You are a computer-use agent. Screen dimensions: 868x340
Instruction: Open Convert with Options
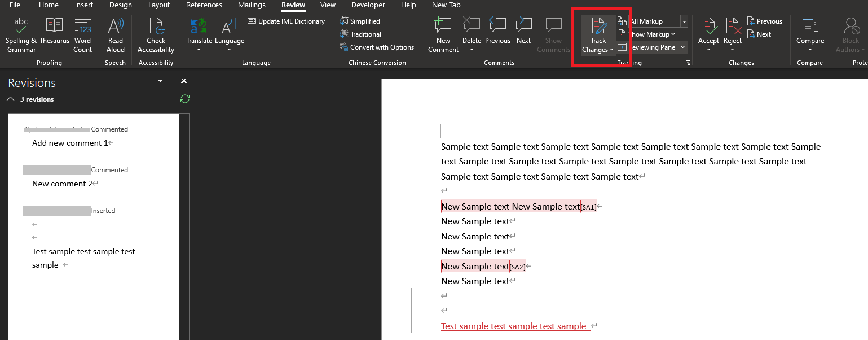pos(377,47)
